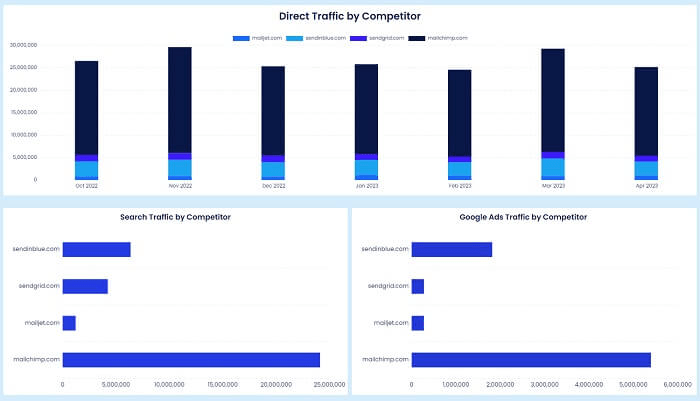Click the sendinblue.com bar in Google Ads chart
The height and width of the screenshot is (401, 700).
452,250
